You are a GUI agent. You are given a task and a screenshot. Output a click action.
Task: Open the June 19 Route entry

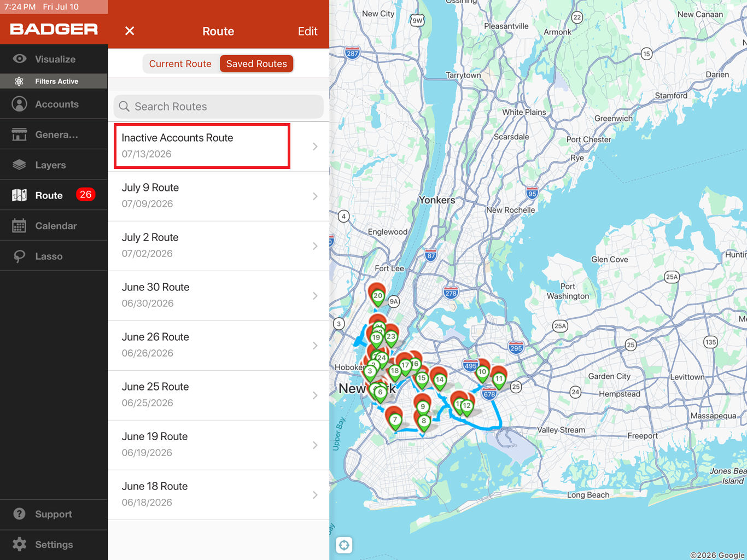tap(219, 445)
